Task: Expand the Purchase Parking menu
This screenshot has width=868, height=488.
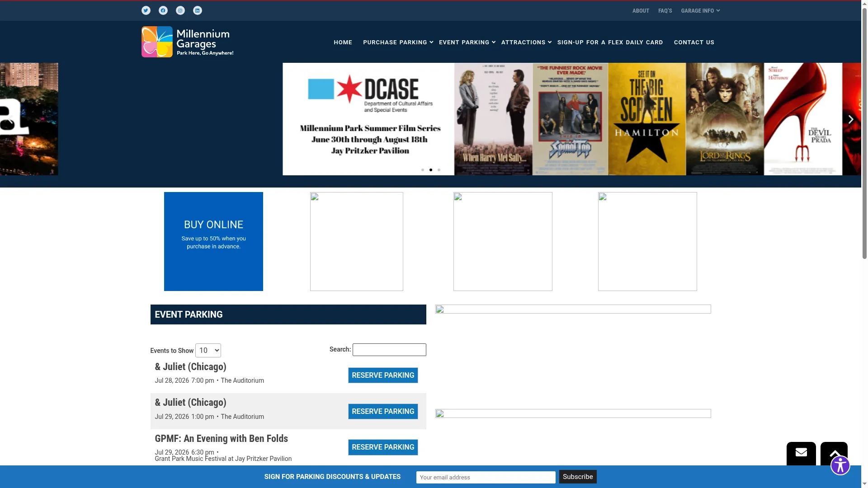Action: [x=398, y=42]
